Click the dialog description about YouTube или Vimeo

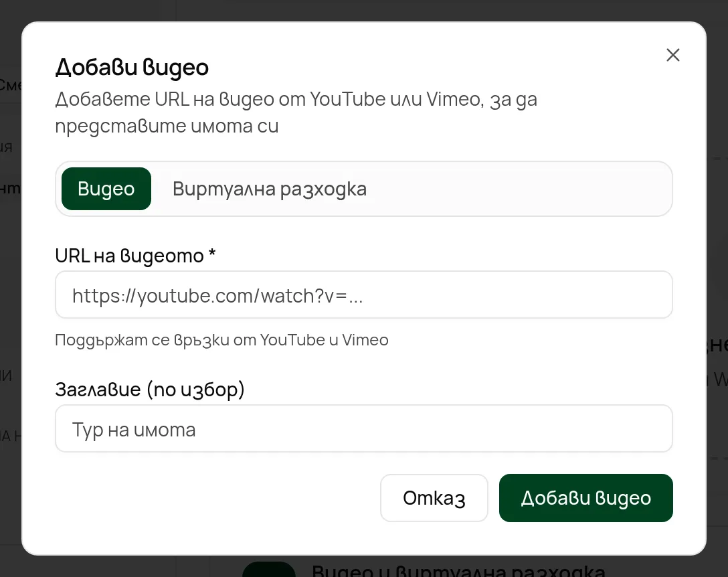[296, 112]
